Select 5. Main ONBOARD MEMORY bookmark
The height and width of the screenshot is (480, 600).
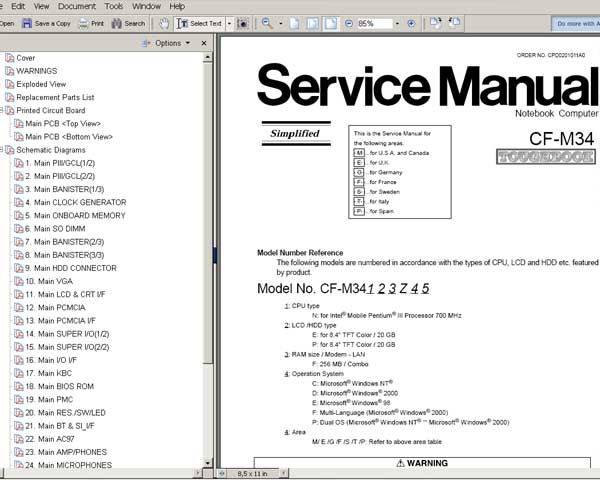75,216
